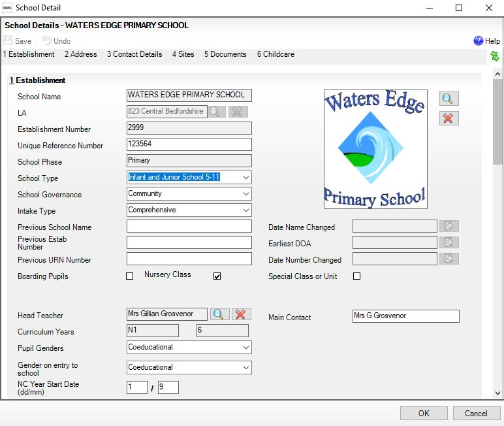Clear the LA field using X icon
This screenshot has width=504, height=426.
click(238, 112)
